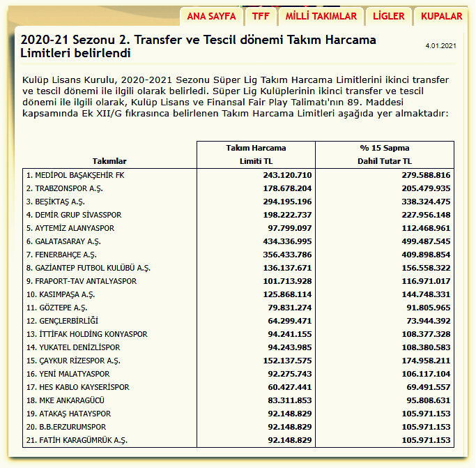Viewport: 476px width, 468px height.
Task: Click Gaziantep limit value 136.137.671
Action: click(287, 268)
